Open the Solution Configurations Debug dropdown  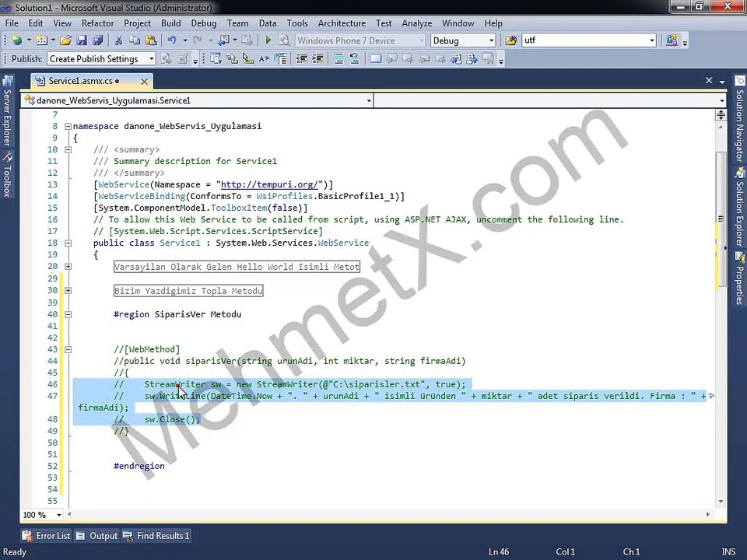(492, 40)
